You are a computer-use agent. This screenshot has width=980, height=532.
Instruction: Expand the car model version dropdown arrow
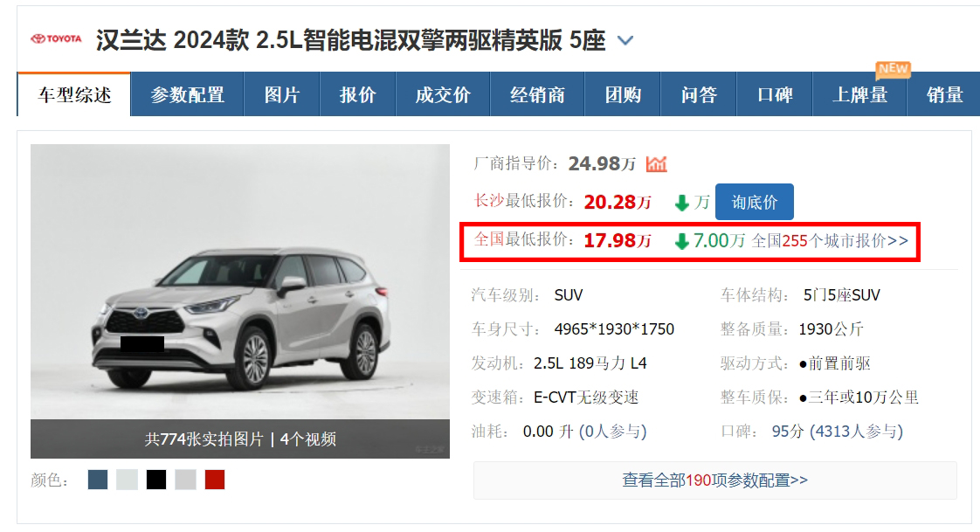[625, 41]
